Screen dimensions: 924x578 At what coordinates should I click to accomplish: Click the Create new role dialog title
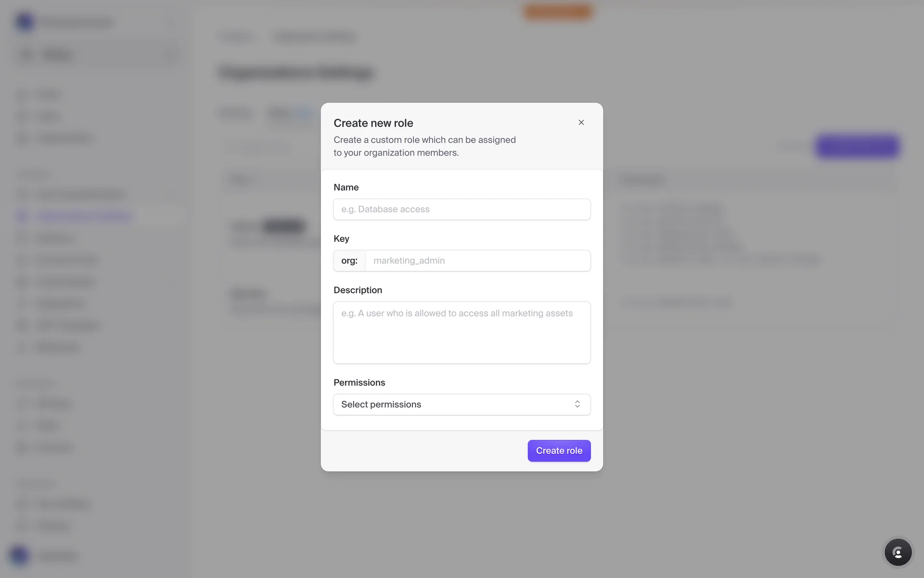[373, 123]
